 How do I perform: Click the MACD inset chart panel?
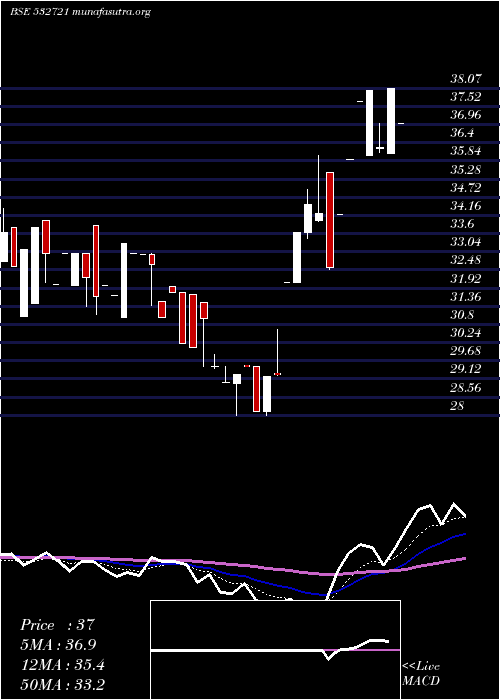[275, 650]
